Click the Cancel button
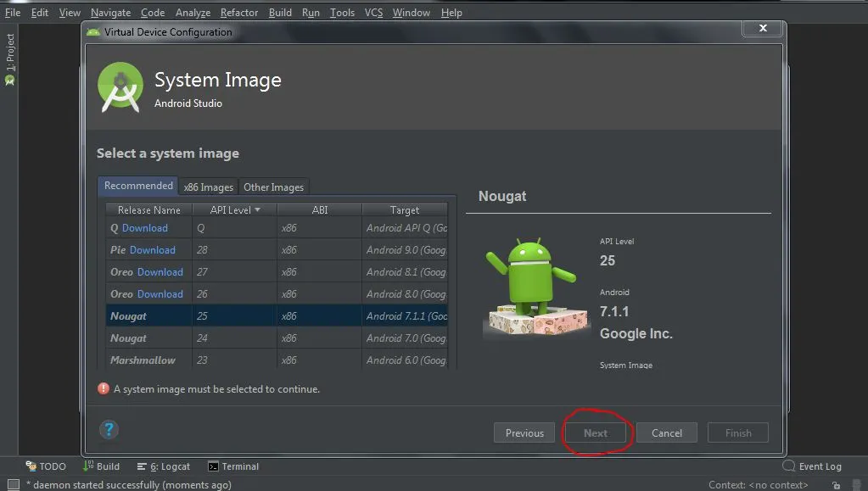Screen dimensions: 868x491 [667, 432]
